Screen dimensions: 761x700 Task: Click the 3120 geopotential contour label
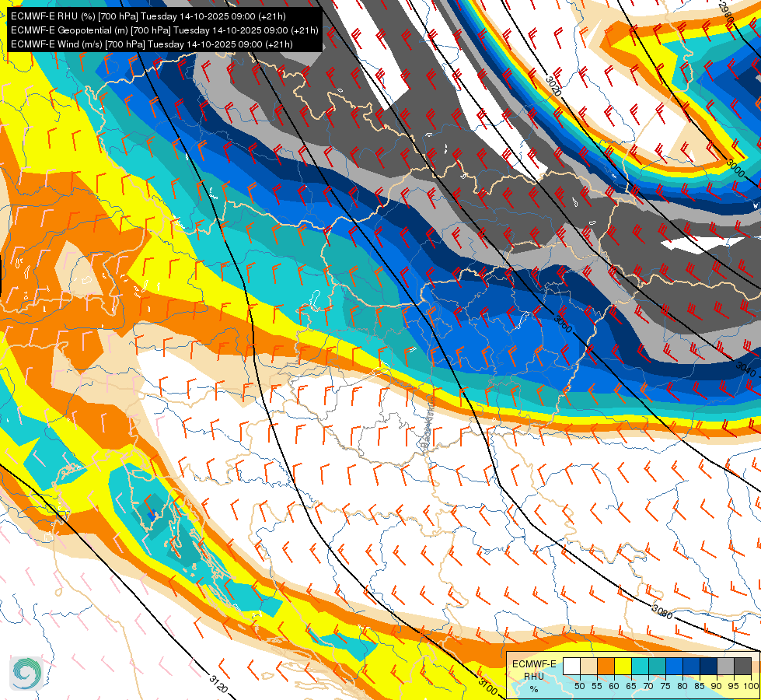[x=218, y=684]
